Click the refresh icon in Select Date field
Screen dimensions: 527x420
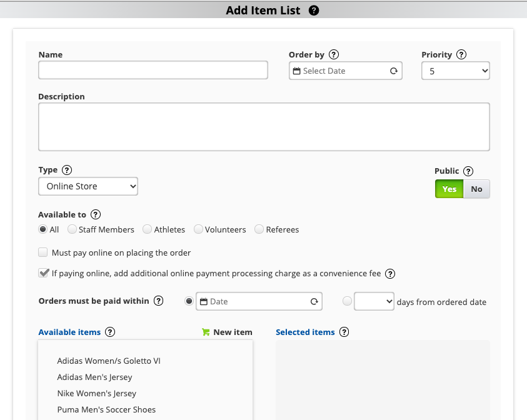click(x=394, y=71)
